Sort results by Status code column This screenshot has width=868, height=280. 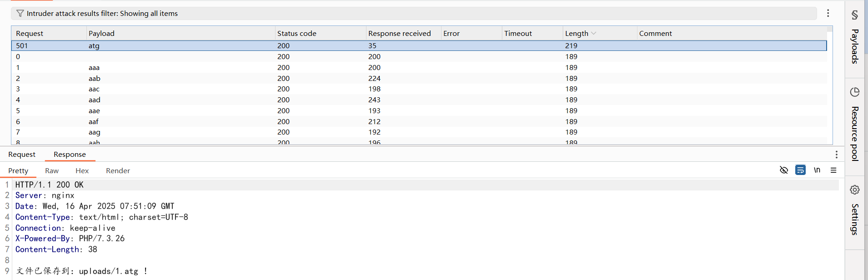tap(296, 33)
